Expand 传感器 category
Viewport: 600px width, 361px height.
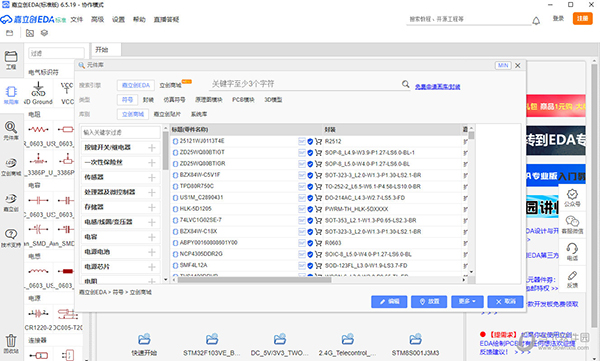(152, 178)
